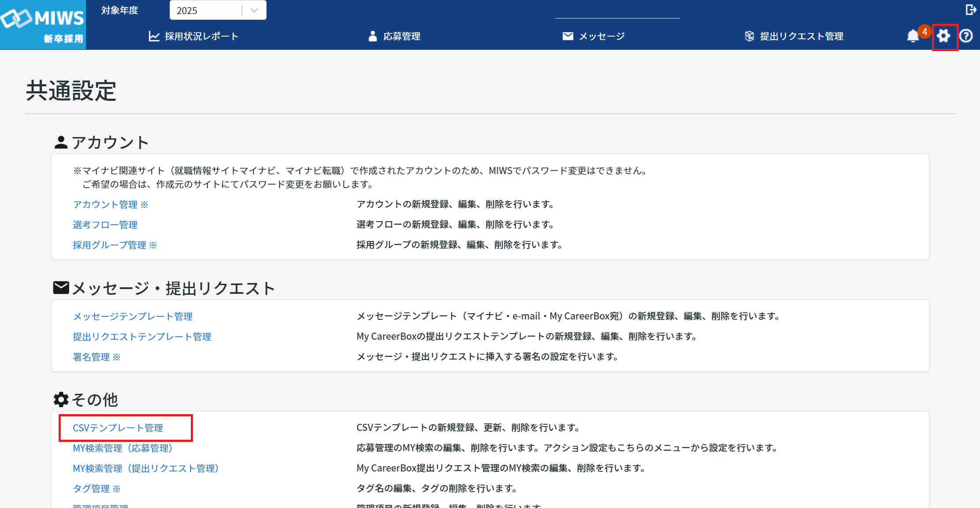Click the MIWS 新卒採用 logo
980x508 pixels.
pyautogui.click(x=42, y=24)
